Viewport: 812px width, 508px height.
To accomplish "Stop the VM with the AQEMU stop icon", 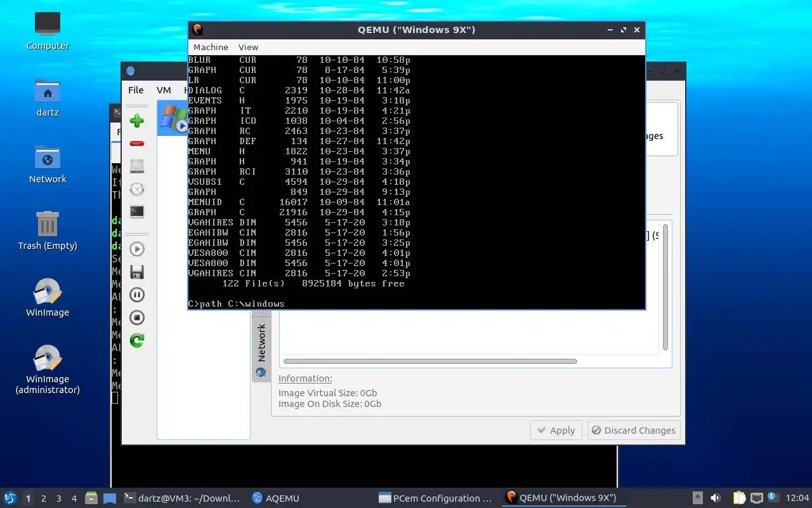I will click(136, 317).
